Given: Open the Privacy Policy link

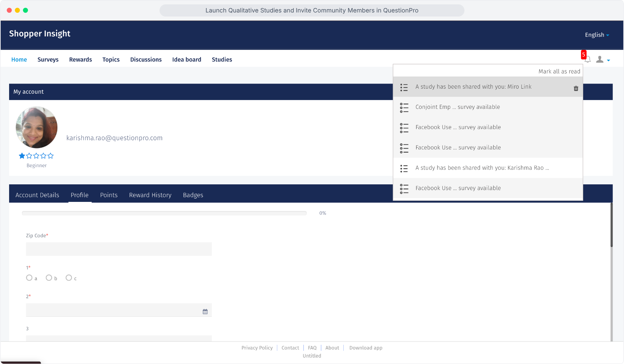Looking at the screenshot, I should (x=257, y=348).
